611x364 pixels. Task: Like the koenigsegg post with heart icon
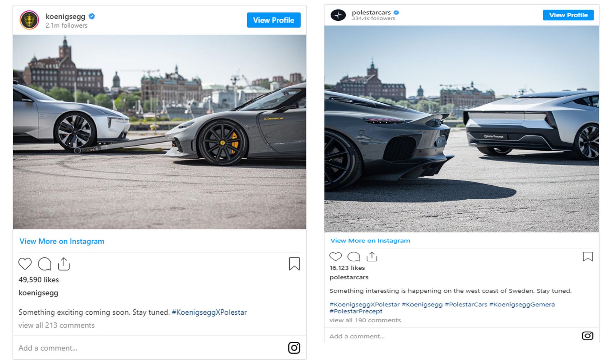coord(25,264)
